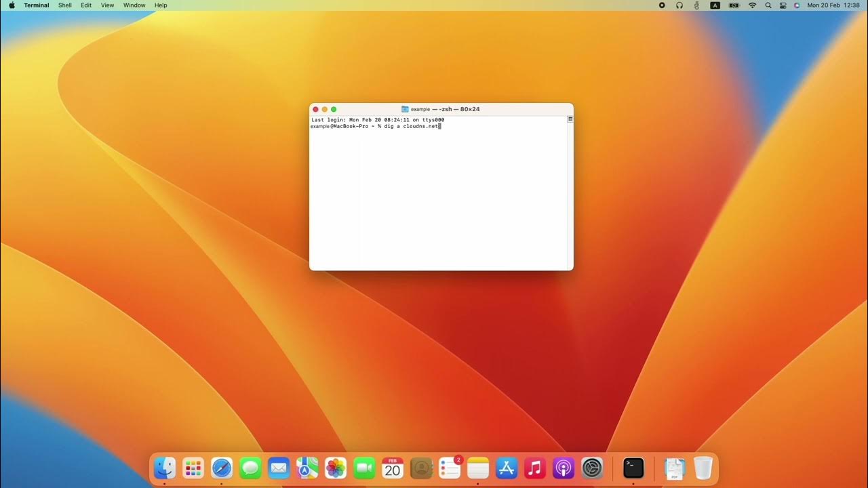Image resolution: width=868 pixels, height=488 pixels.
Task: Open the Messages app icon
Action: (250, 468)
